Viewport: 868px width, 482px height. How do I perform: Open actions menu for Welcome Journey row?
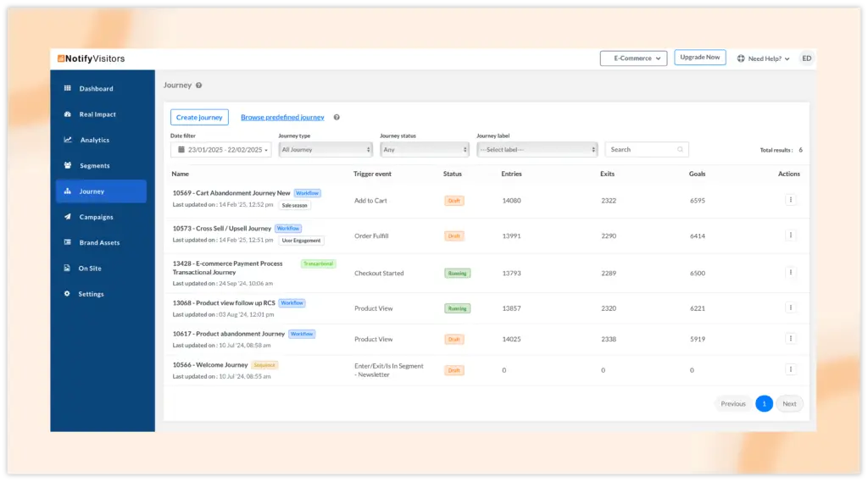click(790, 369)
